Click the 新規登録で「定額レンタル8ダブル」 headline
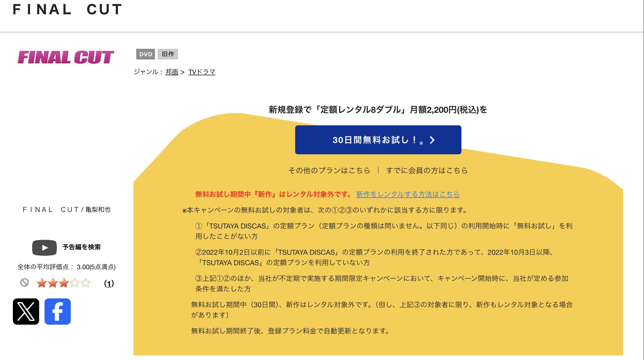Viewport: 644px width, 360px height. coord(378,110)
